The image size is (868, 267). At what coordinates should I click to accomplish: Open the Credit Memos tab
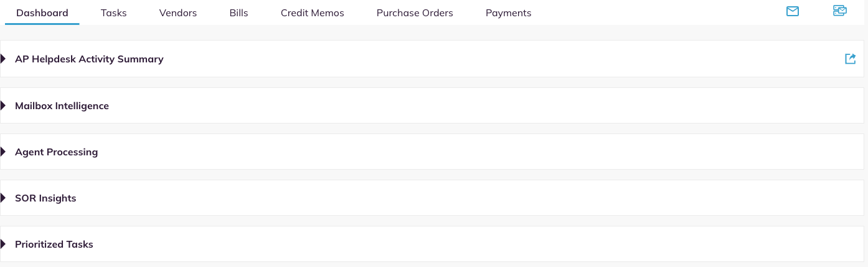(x=313, y=12)
